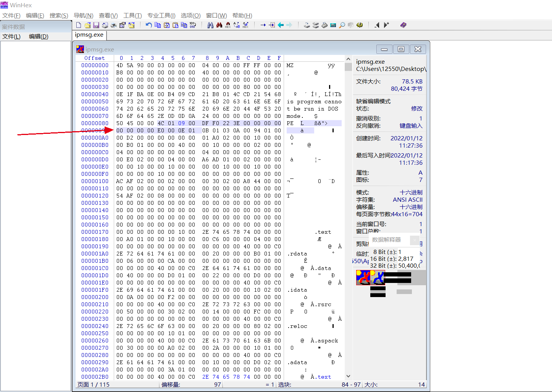This screenshot has width=552, height=392.
Task: Open the 选项(O) menu
Action: click(190, 15)
